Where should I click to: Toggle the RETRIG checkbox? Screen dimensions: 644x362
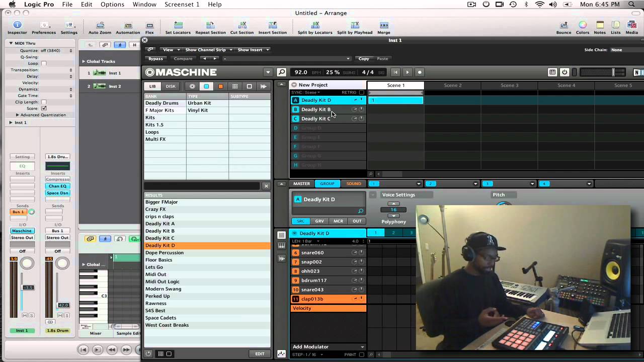(361, 93)
